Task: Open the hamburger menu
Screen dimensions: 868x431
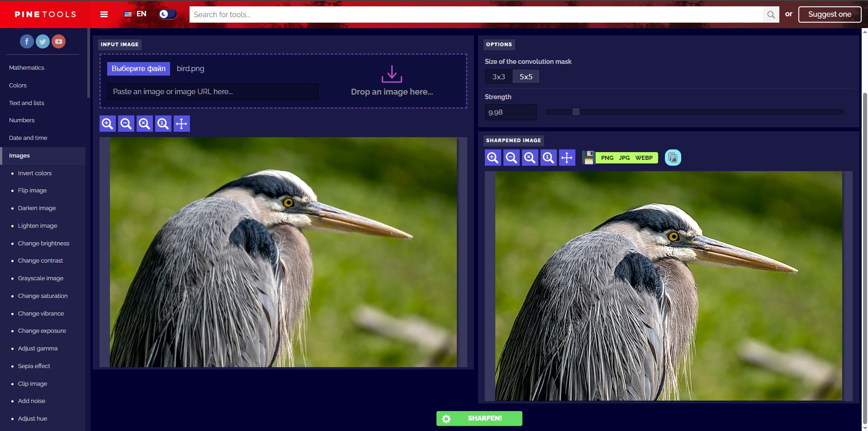Action: [104, 14]
